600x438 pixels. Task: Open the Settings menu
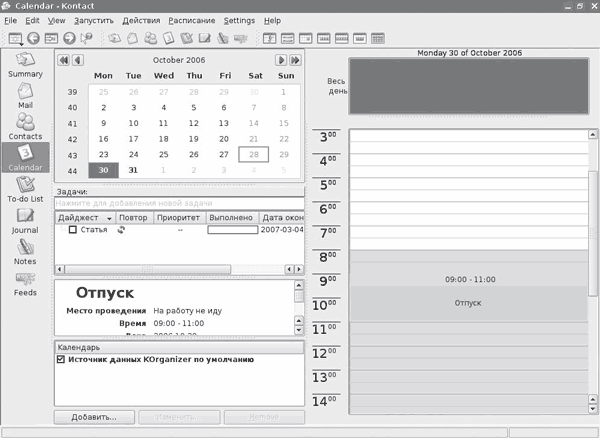tap(239, 20)
